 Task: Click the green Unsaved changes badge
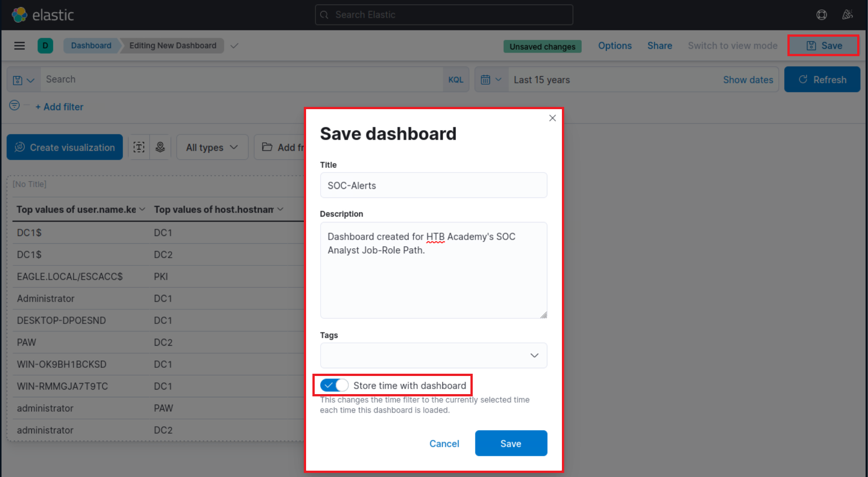coord(542,46)
